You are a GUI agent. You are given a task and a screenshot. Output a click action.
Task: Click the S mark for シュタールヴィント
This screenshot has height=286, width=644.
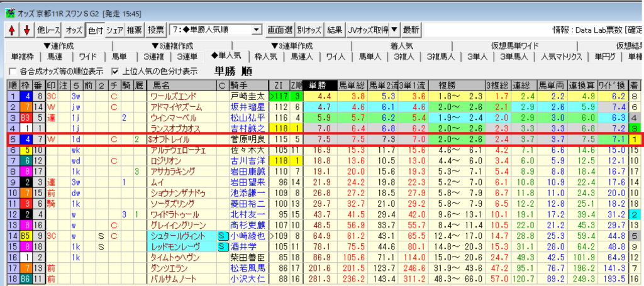tap(222, 236)
